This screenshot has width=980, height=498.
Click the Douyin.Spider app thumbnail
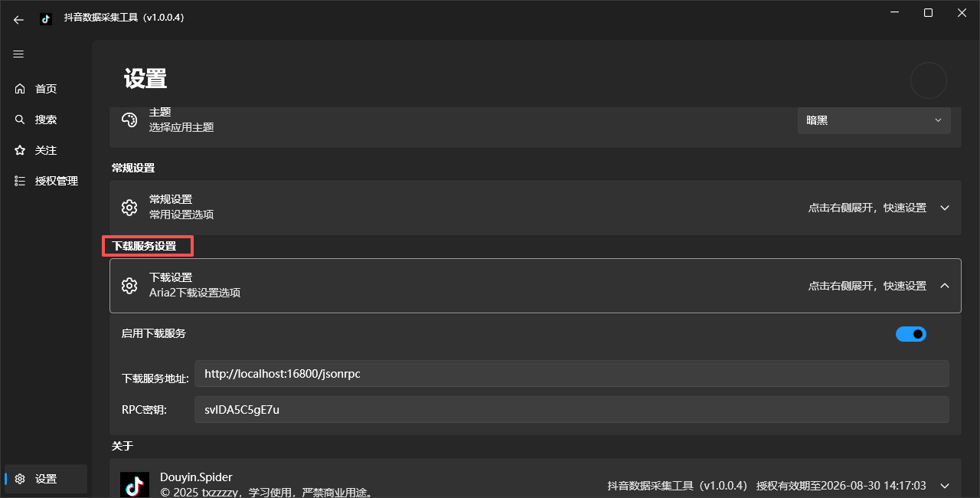135,483
